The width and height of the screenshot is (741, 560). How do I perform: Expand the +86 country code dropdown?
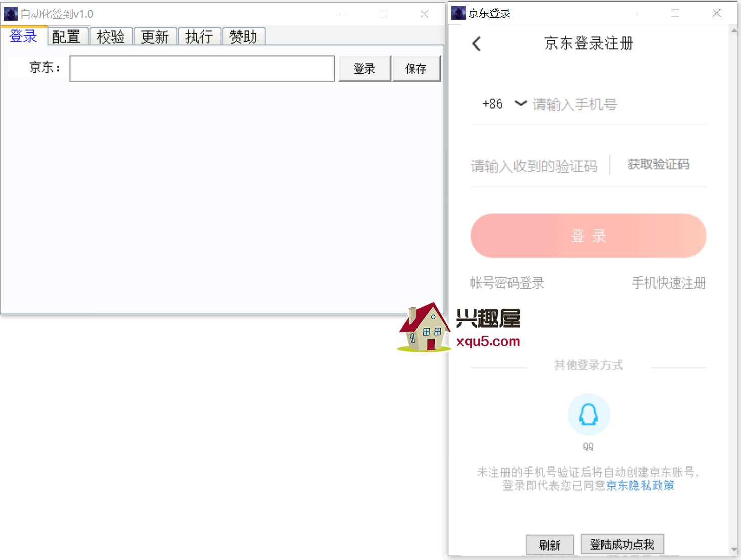click(x=521, y=103)
